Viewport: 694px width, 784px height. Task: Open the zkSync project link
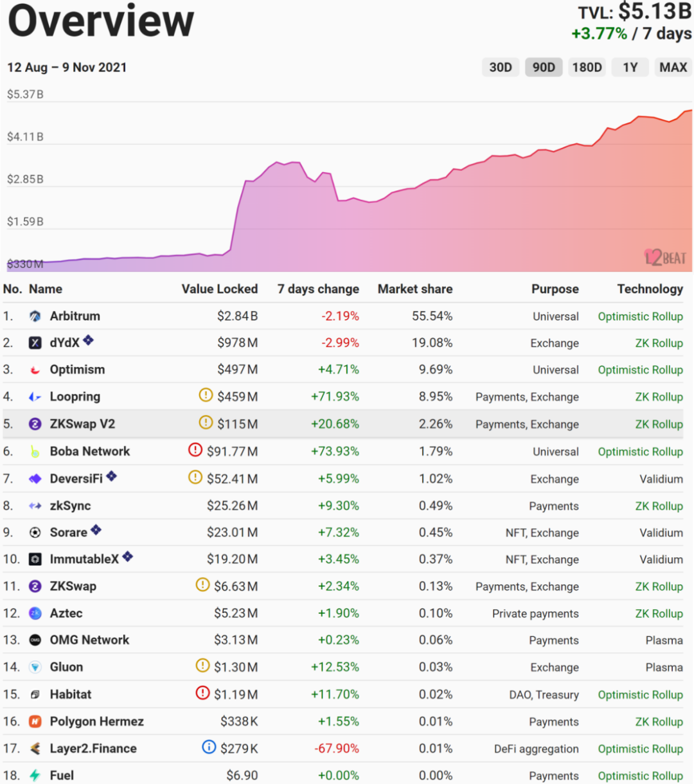click(70, 506)
